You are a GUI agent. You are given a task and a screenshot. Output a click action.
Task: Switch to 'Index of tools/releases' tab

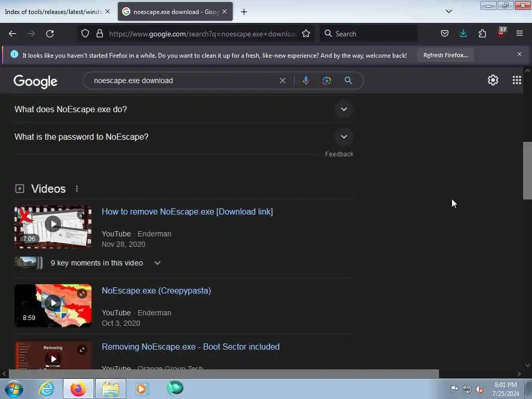[54, 12]
